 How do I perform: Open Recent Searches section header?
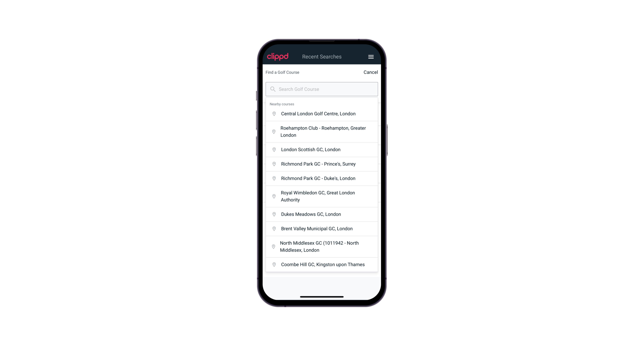[322, 57]
